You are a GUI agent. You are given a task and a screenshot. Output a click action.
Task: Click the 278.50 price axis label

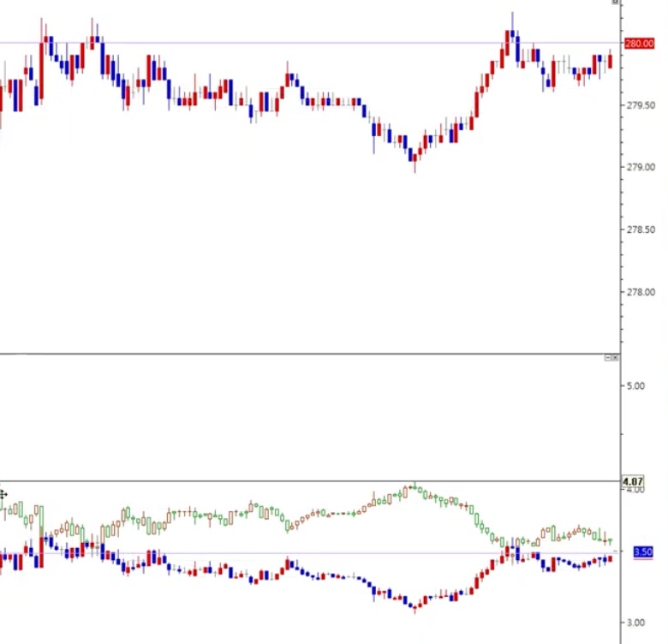641,230
